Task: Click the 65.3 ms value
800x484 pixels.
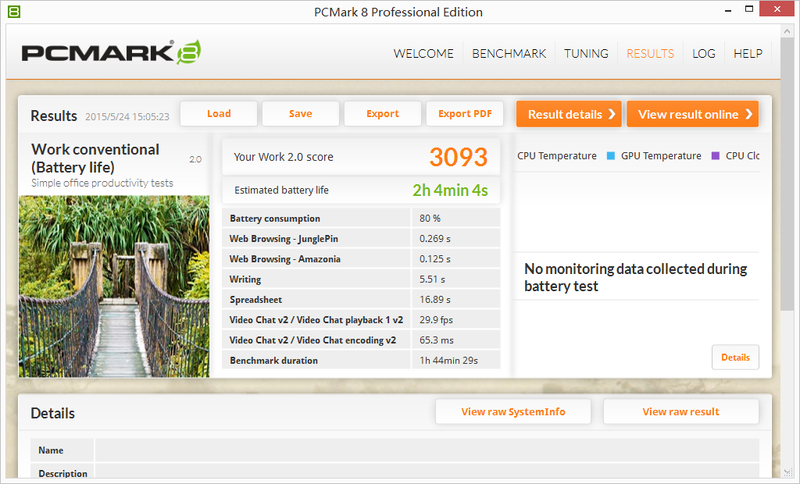Action: coord(437,340)
